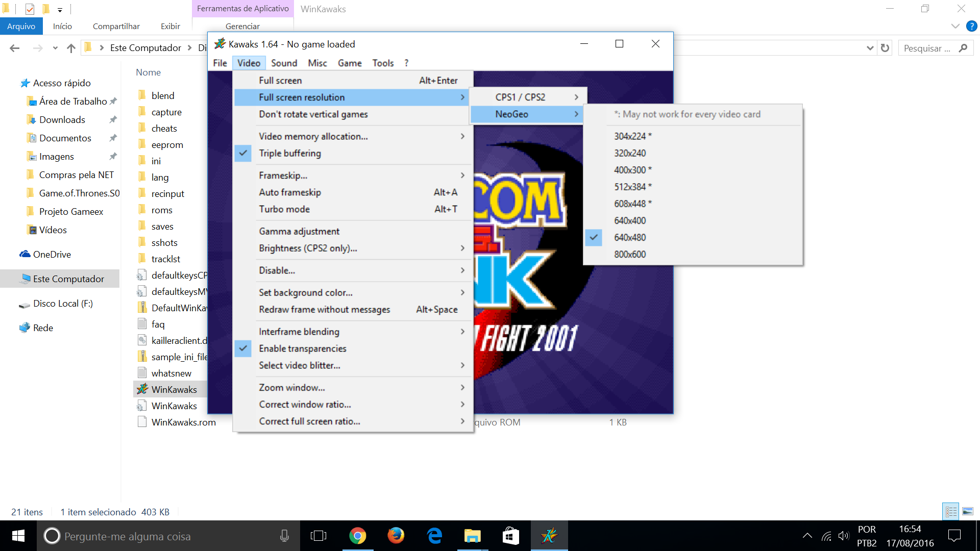Viewport: 980px width, 551px height.
Task: Expand the Disable submenu
Action: [x=352, y=270]
